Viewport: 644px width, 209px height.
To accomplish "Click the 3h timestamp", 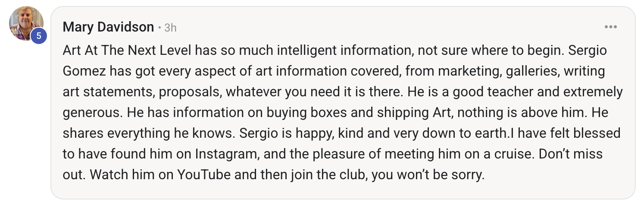I will (x=170, y=28).
